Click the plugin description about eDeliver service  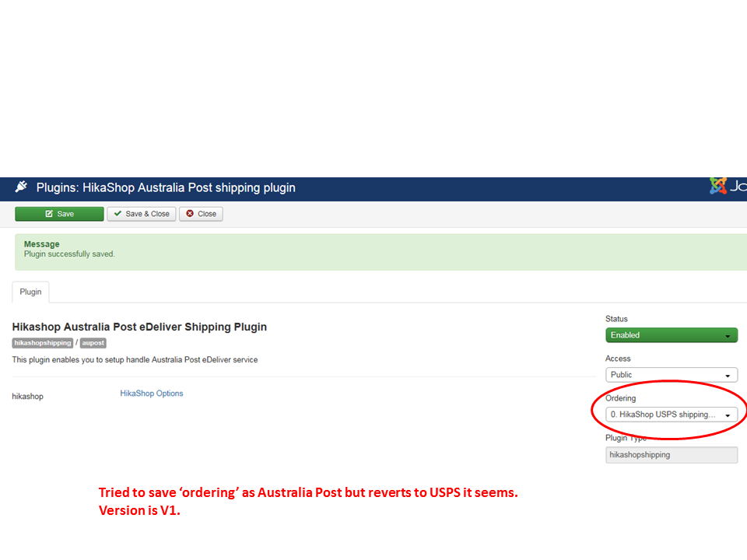[x=135, y=360]
